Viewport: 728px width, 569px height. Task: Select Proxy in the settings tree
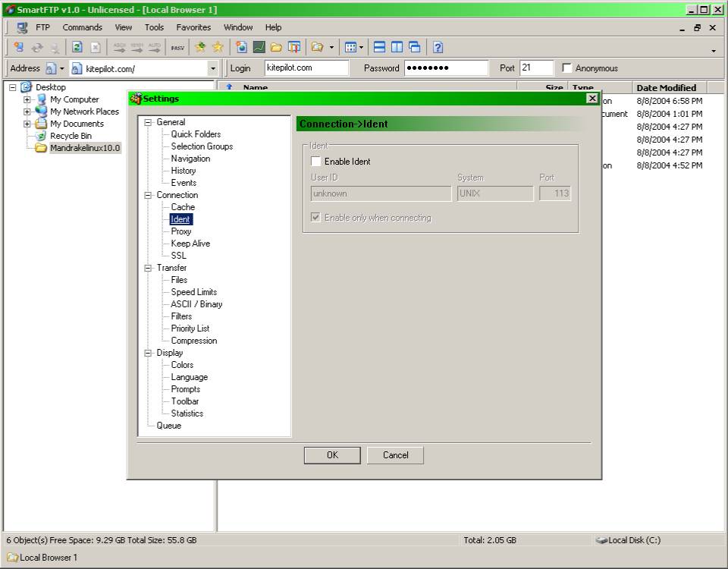[x=181, y=231]
